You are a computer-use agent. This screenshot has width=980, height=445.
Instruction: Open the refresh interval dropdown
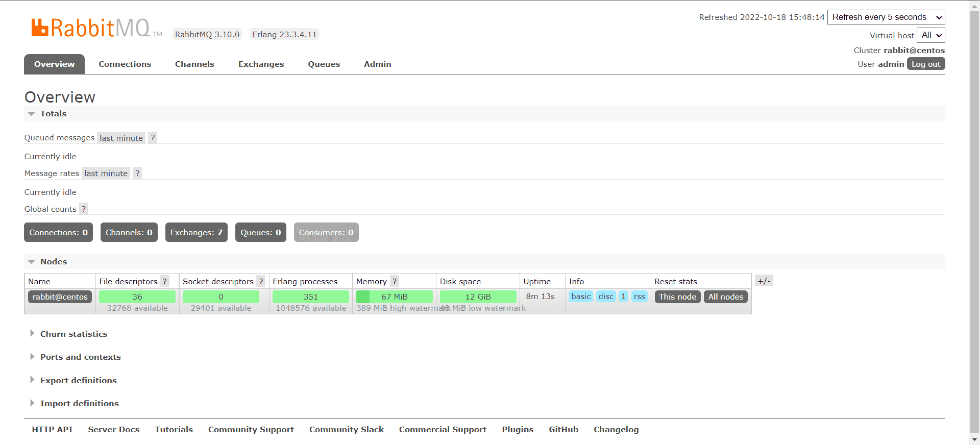[886, 17]
